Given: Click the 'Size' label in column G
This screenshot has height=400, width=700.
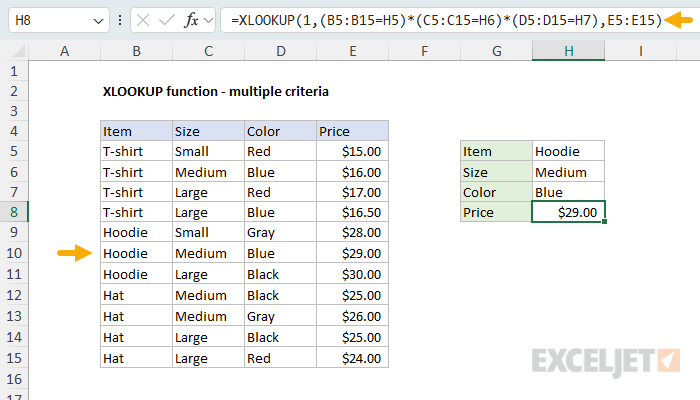Looking at the screenshot, I should click(x=496, y=172).
